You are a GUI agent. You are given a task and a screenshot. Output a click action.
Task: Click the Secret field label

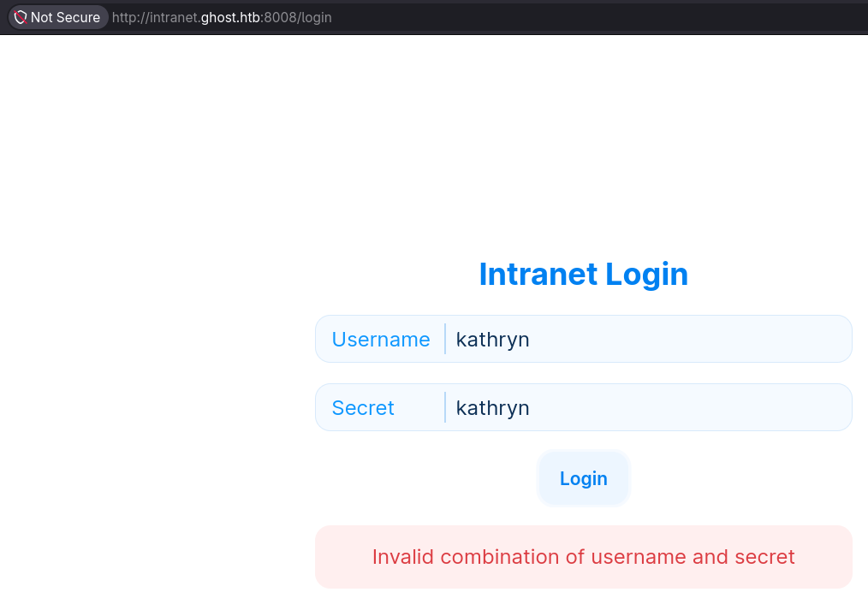pyautogui.click(x=363, y=407)
